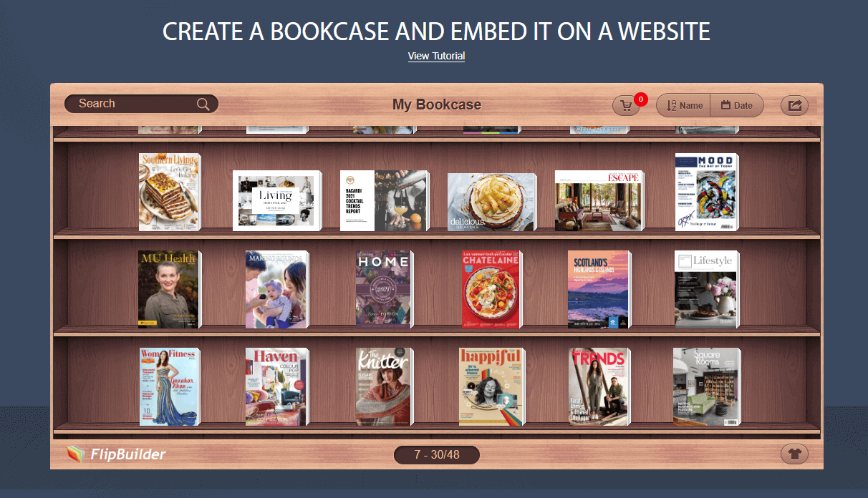Sort books by Date
The width and height of the screenshot is (868, 498).
737,105
